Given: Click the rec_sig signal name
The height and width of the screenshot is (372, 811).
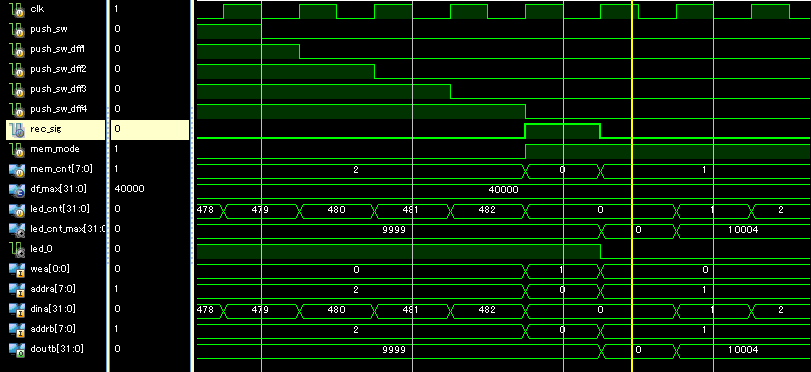Looking at the screenshot, I should pos(46,129).
